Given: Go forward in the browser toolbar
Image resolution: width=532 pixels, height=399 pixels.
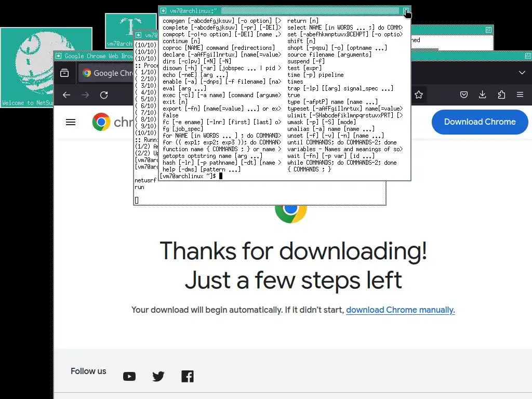Looking at the screenshot, I should pyautogui.click(x=85, y=95).
